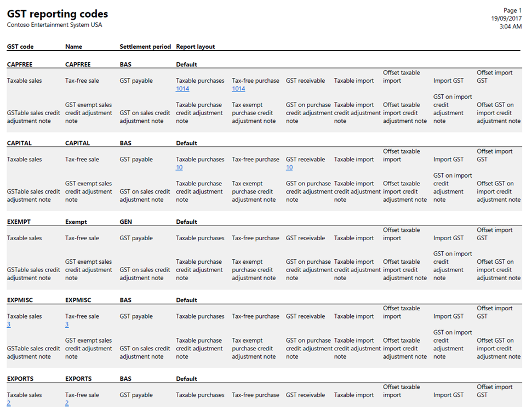Open the 2 link under EXPORTS Tax-free sale

(x=67, y=404)
